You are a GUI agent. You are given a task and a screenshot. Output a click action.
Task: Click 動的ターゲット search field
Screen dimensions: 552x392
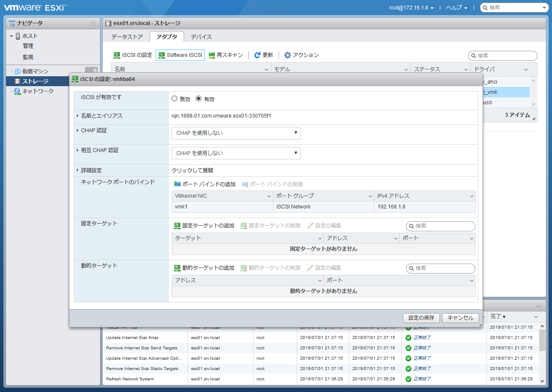click(441, 268)
